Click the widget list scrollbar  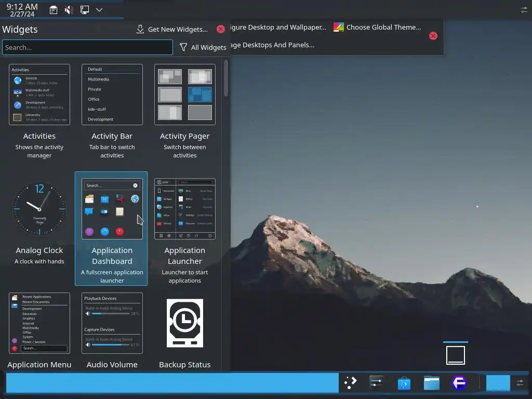(226, 79)
